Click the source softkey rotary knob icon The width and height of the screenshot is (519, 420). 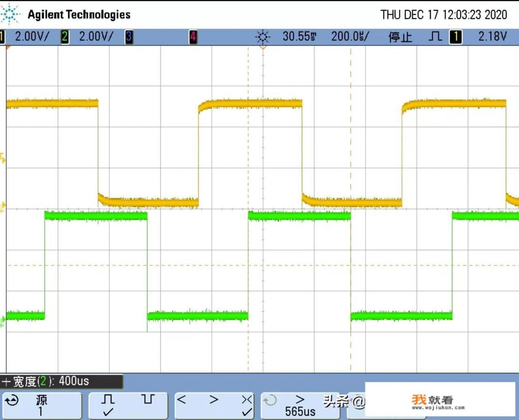[12, 401]
